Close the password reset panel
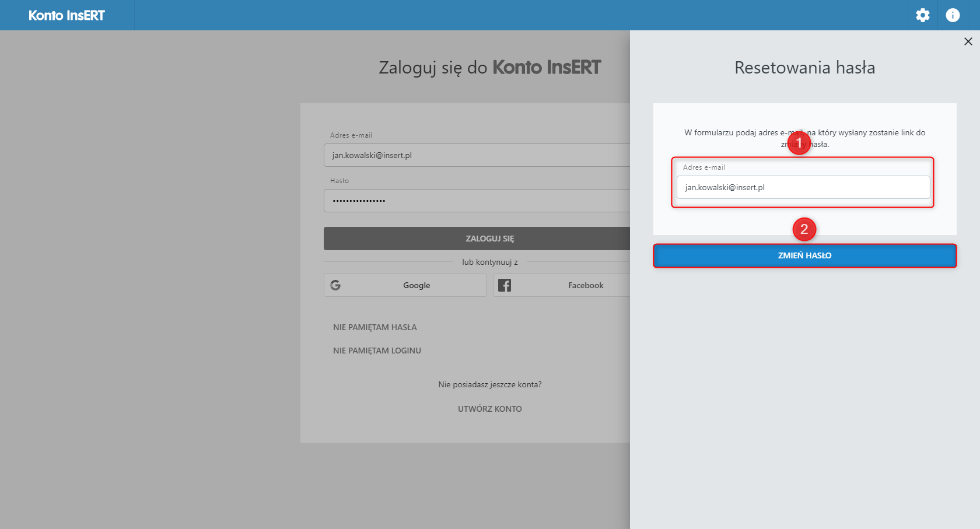The height and width of the screenshot is (529, 980). (x=968, y=41)
